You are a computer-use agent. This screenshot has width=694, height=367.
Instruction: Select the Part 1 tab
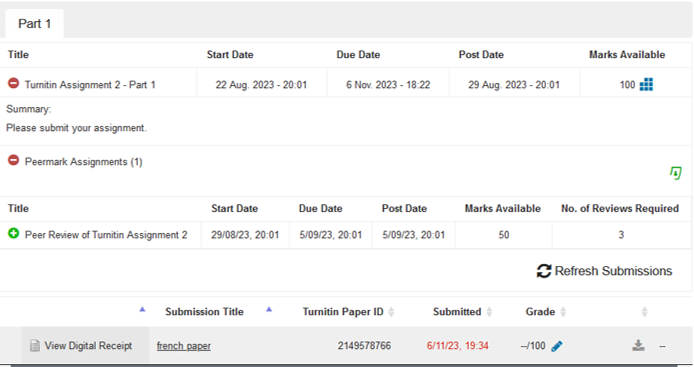(x=35, y=23)
